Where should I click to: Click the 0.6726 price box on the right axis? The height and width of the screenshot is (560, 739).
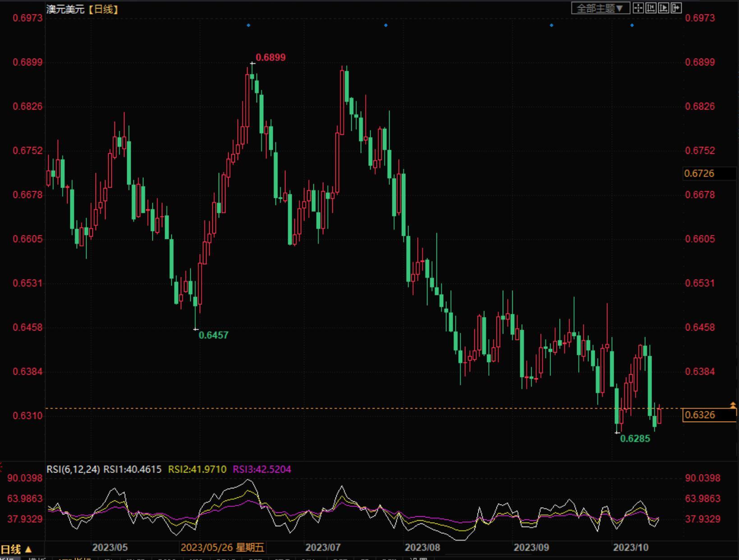click(x=710, y=174)
